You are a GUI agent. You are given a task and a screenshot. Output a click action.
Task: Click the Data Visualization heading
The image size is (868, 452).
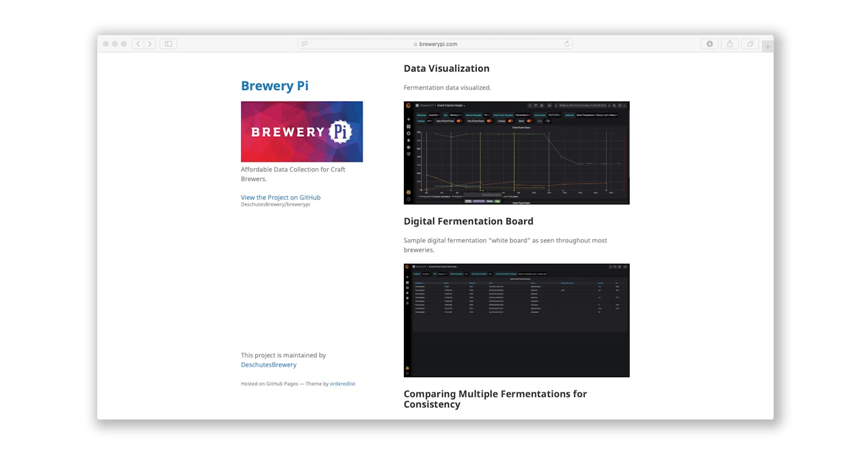pyautogui.click(x=446, y=69)
